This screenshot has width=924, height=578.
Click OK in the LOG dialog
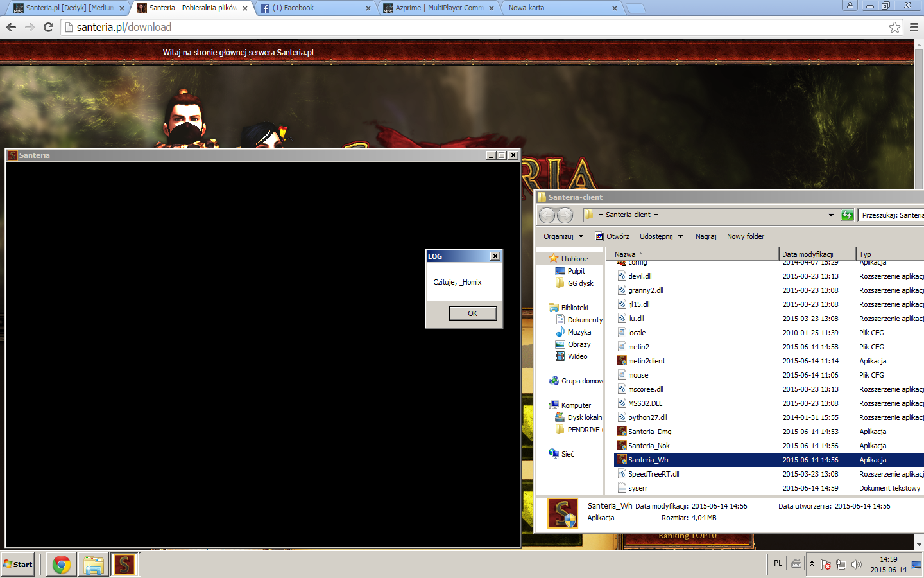click(472, 313)
